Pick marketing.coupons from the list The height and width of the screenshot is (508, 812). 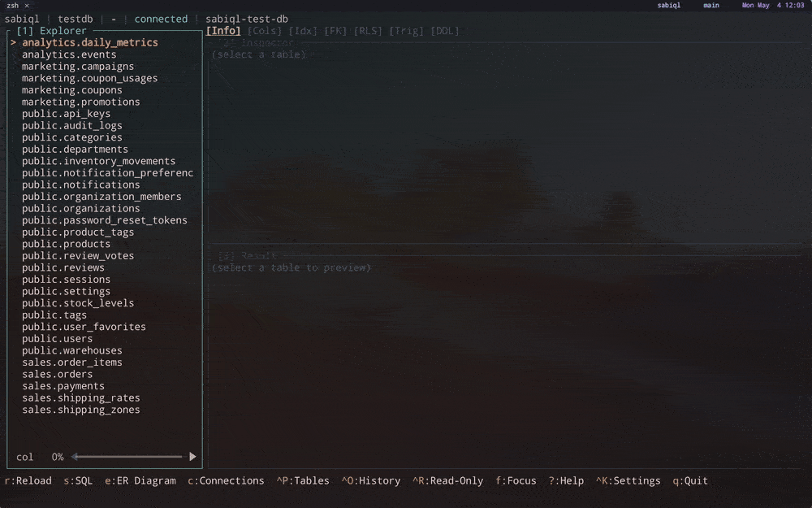pyautogui.click(x=72, y=90)
